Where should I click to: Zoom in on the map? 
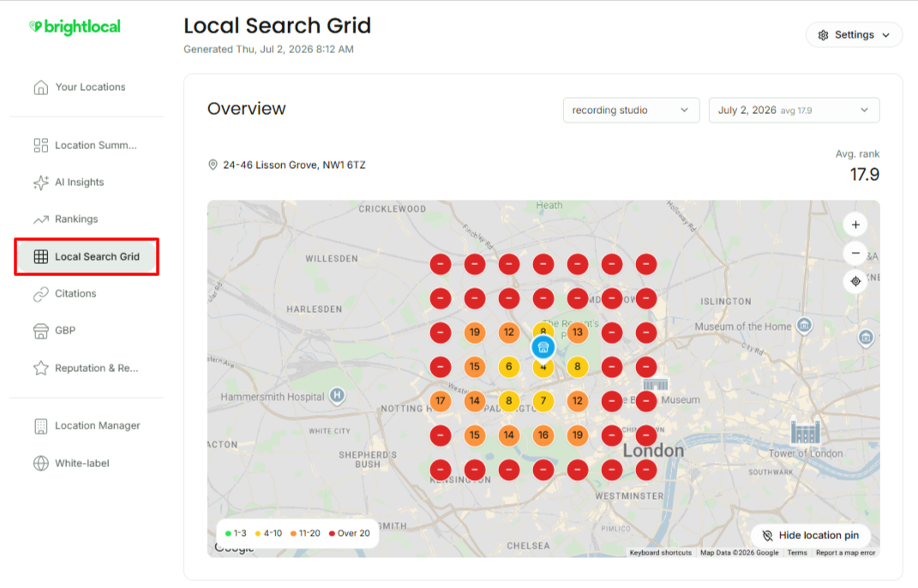(x=855, y=225)
